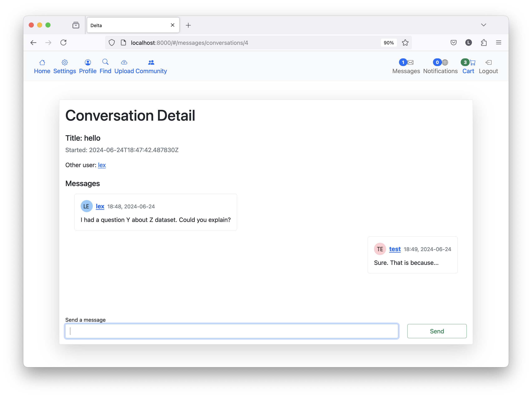Open the Settings nav label
The width and height of the screenshot is (532, 398).
pyautogui.click(x=64, y=71)
